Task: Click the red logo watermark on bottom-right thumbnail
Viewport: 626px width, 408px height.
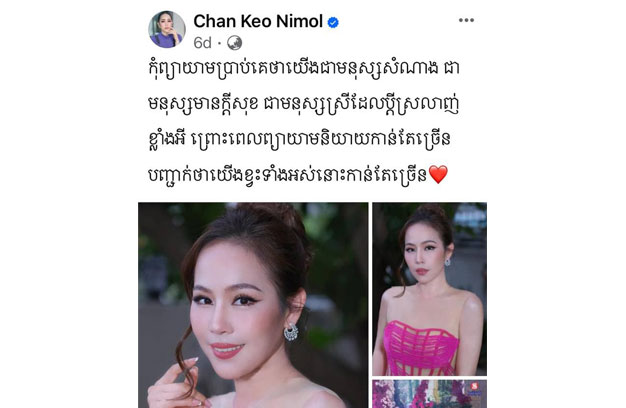Action: click(x=474, y=386)
